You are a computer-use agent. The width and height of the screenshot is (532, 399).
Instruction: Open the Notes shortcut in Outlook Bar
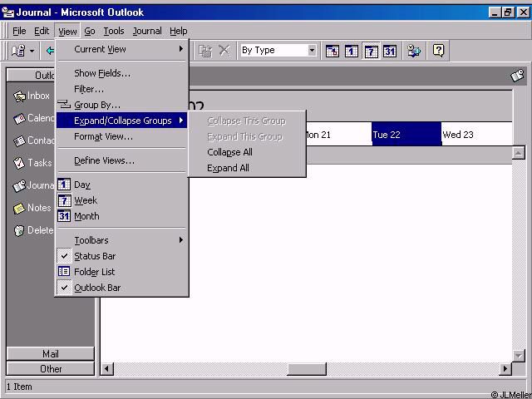(x=32, y=208)
